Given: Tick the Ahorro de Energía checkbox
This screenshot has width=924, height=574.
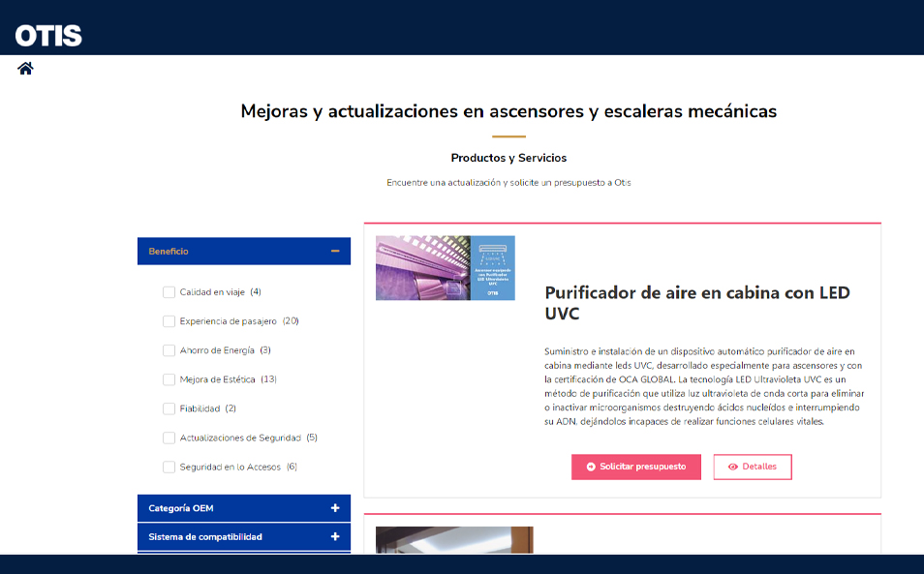Looking at the screenshot, I should (x=169, y=350).
